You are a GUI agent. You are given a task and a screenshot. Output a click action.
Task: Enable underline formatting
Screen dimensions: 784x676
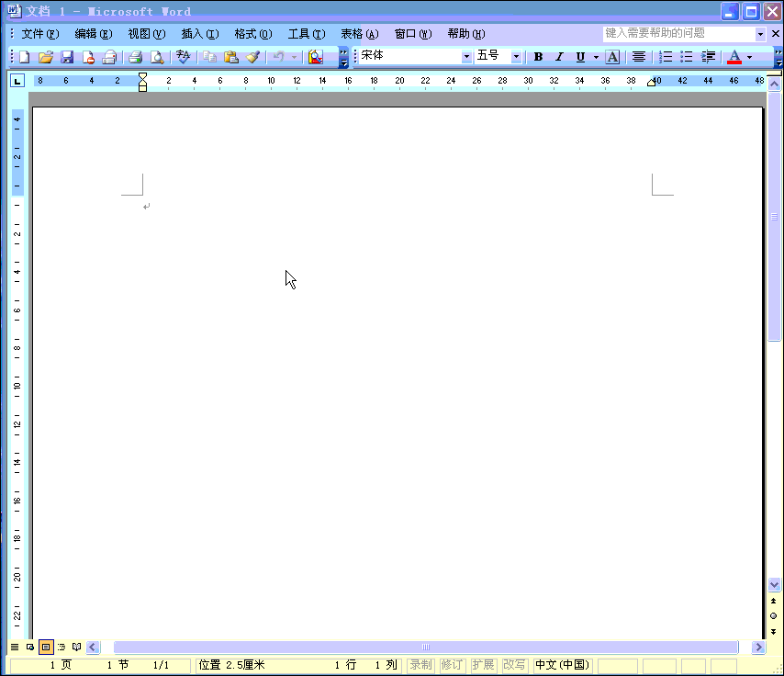[579, 56]
